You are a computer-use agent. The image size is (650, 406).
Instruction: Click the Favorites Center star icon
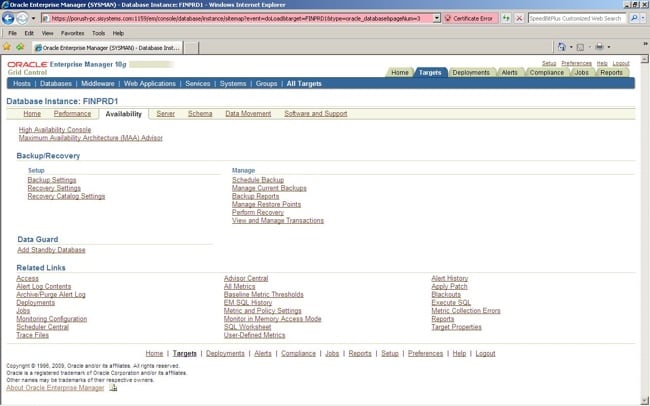point(7,47)
